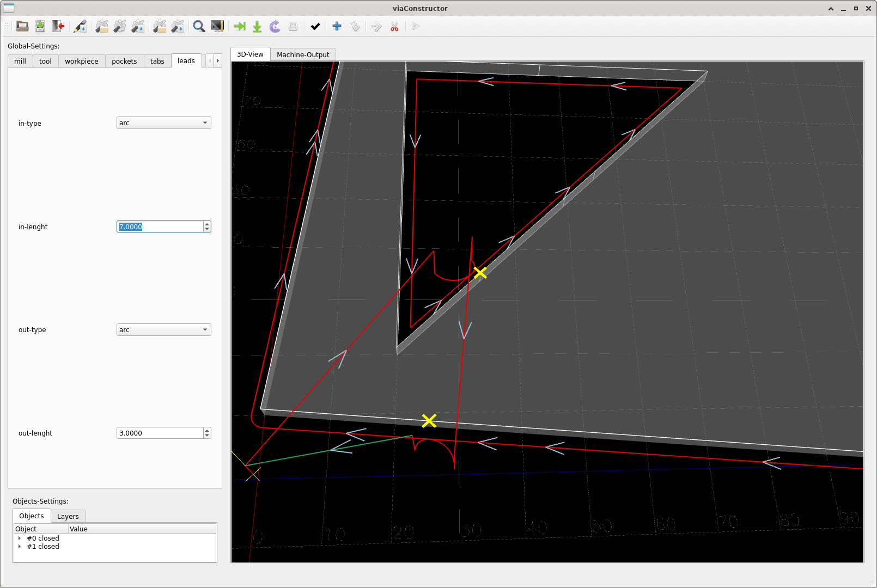The image size is (877, 588).
Task: Click the yellow X marker on triangle edge
Action: coord(480,272)
